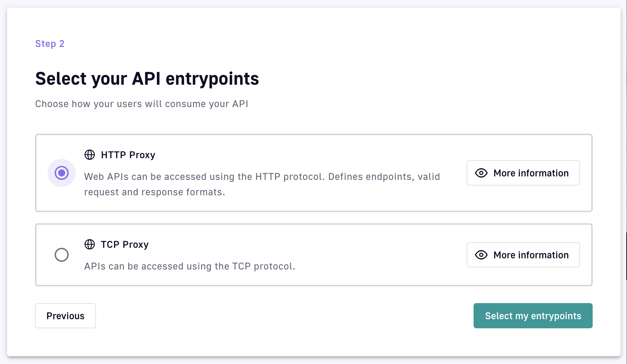627x364 pixels.
Task: Open More information for HTTP Proxy
Action: point(523,173)
